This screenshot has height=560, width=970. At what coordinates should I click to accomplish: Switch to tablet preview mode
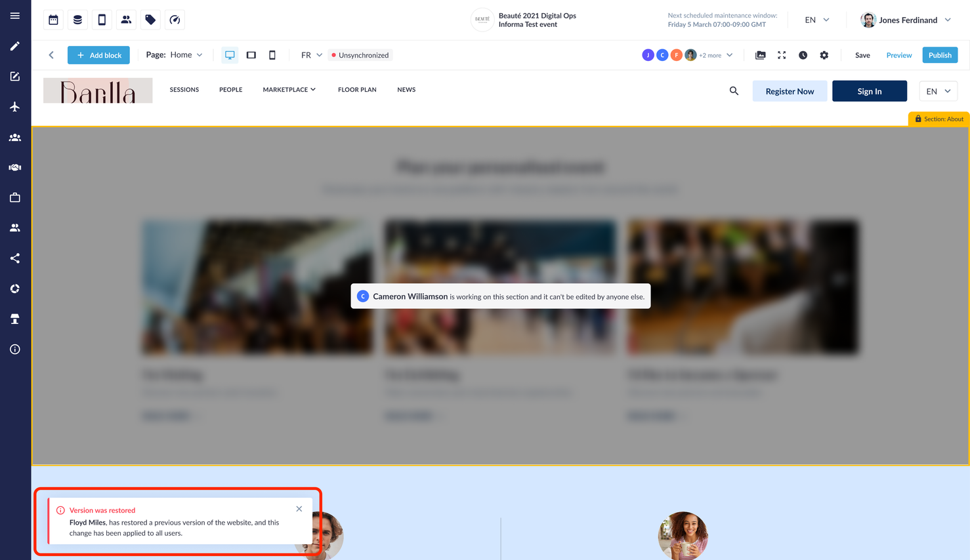pos(251,55)
